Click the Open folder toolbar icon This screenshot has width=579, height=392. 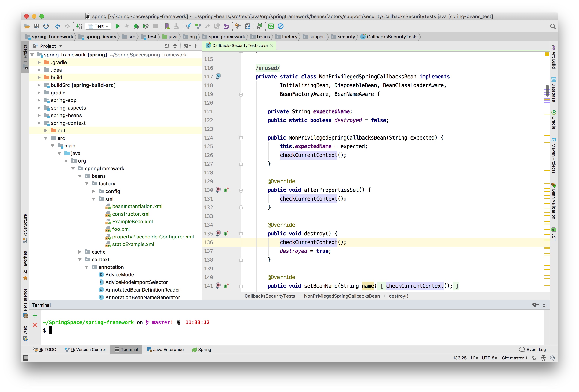tap(27, 26)
